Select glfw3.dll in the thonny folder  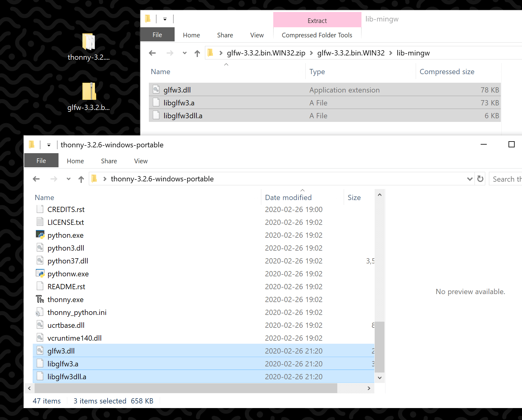(203, 351)
